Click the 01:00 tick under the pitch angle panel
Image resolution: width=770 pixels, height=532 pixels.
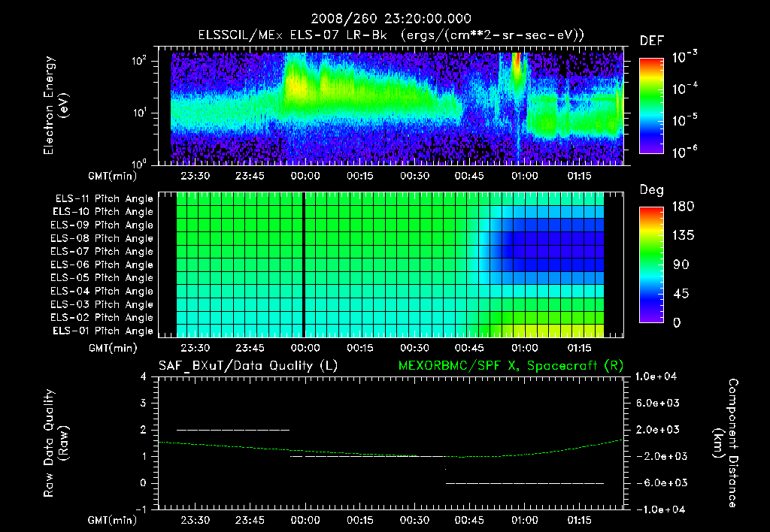524,348
